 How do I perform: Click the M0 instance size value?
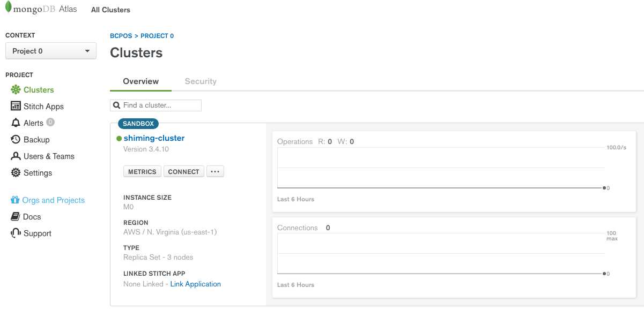point(129,207)
